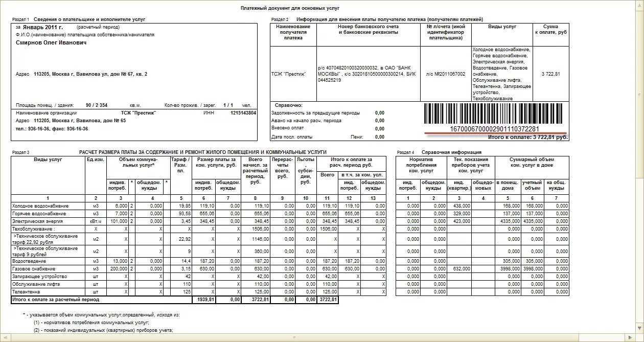Click column header 'Тариф / Разм. пл.'
Viewport: 644px width, 342px height.
click(180, 165)
